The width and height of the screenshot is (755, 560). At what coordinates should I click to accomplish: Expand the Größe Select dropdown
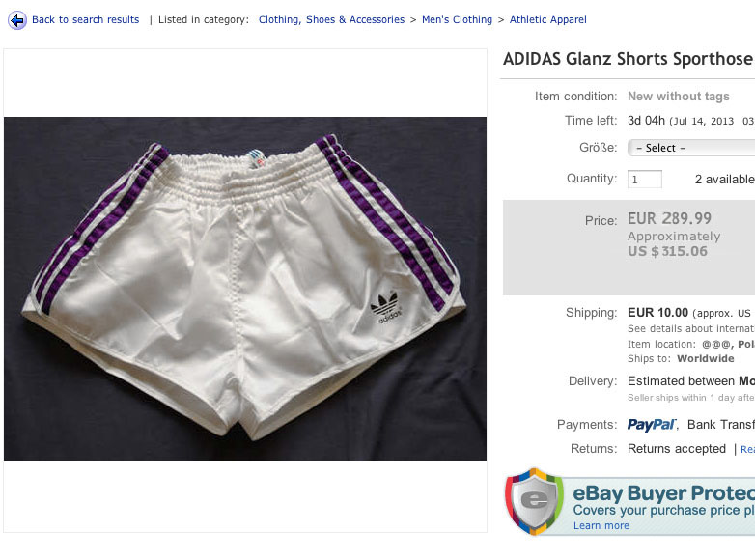click(691, 148)
